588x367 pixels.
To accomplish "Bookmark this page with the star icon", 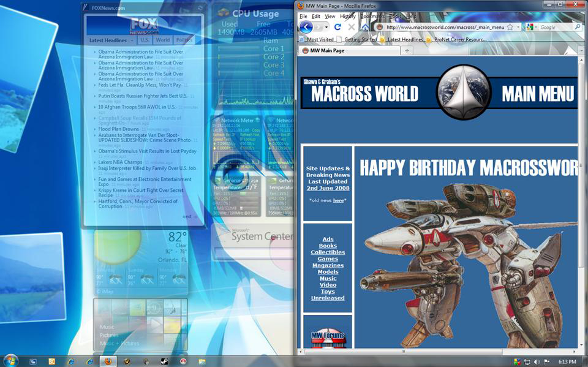I will (510, 27).
